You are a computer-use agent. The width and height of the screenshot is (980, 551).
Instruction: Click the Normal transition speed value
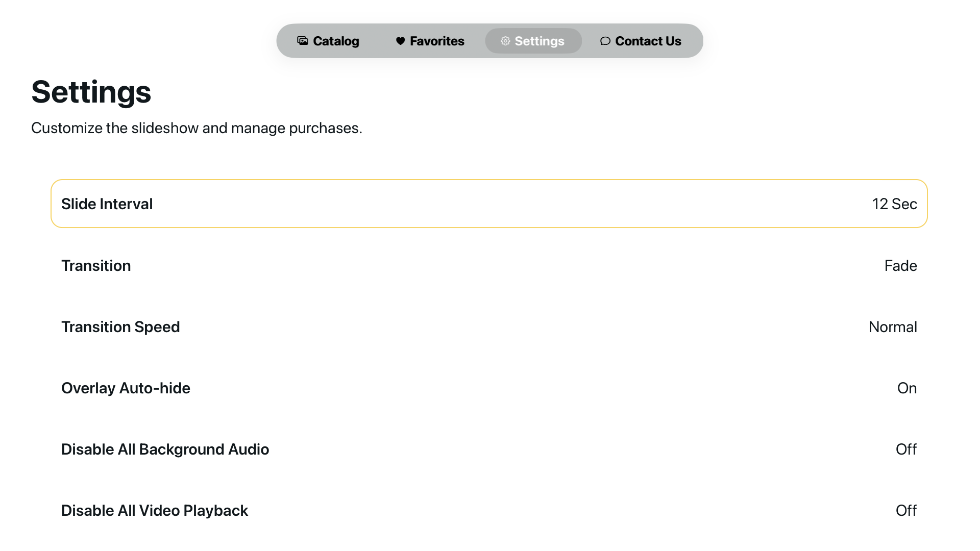point(893,327)
